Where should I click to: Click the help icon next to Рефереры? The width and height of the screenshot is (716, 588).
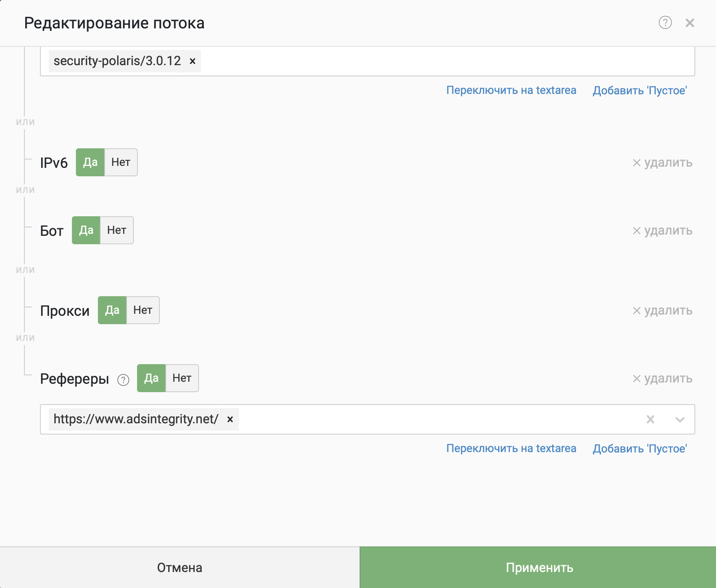point(123,380)
